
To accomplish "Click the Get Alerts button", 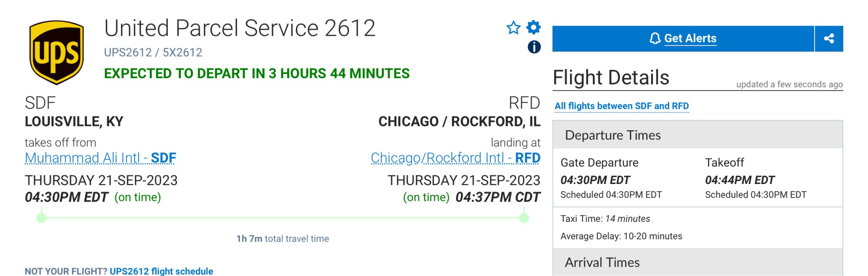I will pyautogui.click(x=690, y=39).
